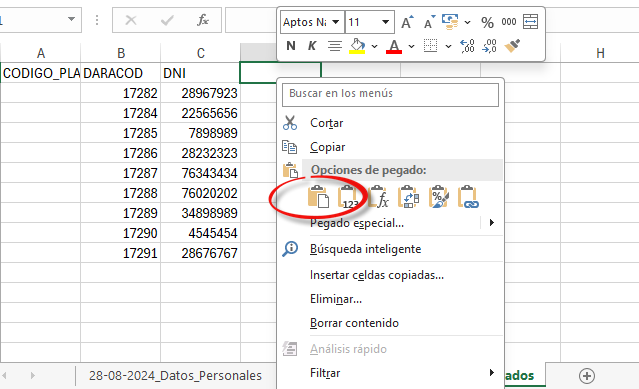This screenshot has height=389, width=639.
Task: Apply thousands separator (000) format
Action: 509,22
